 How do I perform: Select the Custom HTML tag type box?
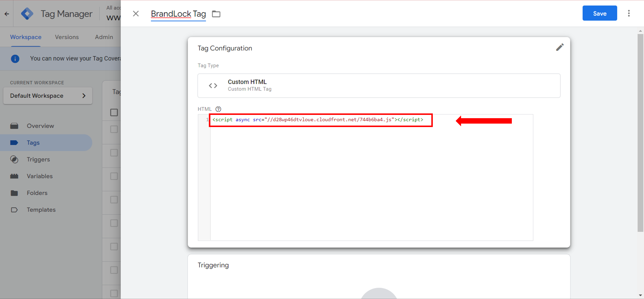pos(379,85)
